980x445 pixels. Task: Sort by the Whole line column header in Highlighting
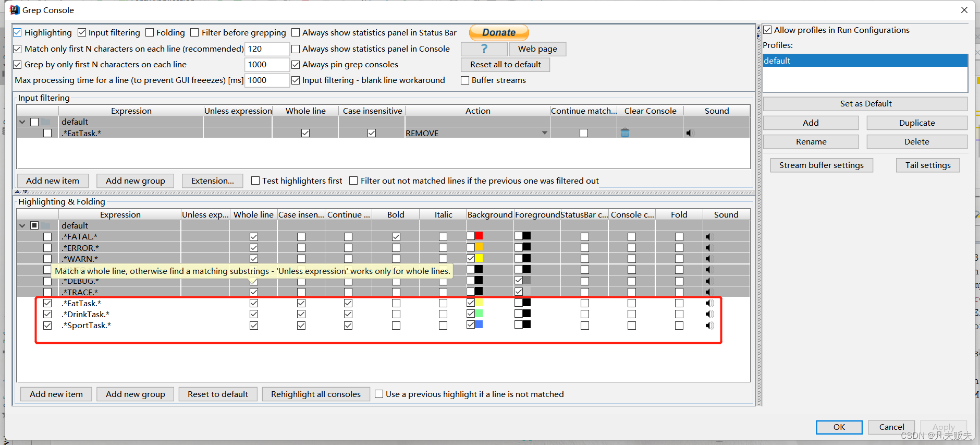click(253, 215)
